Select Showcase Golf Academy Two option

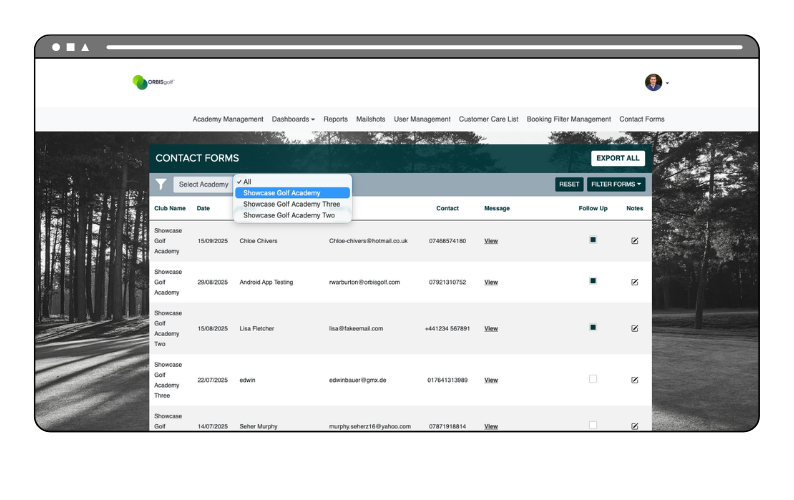click(292, 215)
